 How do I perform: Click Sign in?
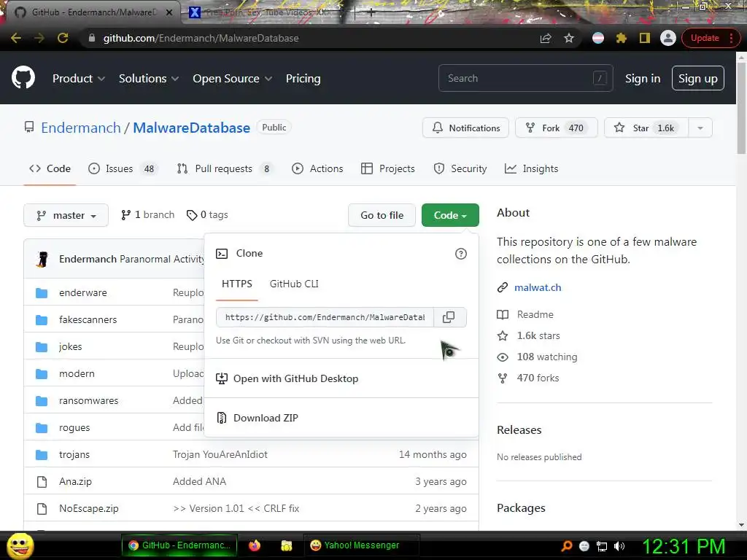[x=643, y=79]
